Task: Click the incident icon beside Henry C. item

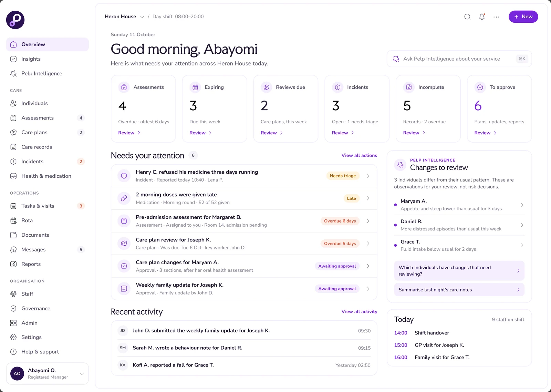Action: [124, 176]
